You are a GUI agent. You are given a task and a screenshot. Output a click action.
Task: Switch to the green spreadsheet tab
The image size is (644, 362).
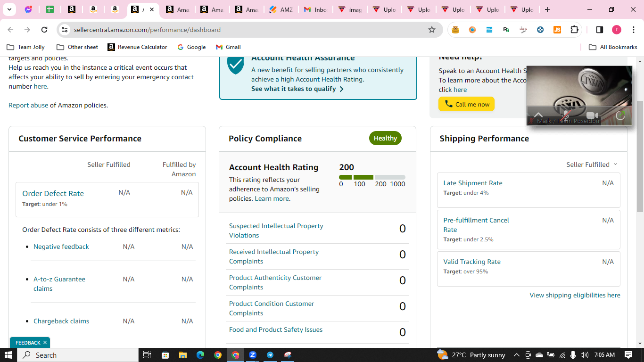pos(50,9)
